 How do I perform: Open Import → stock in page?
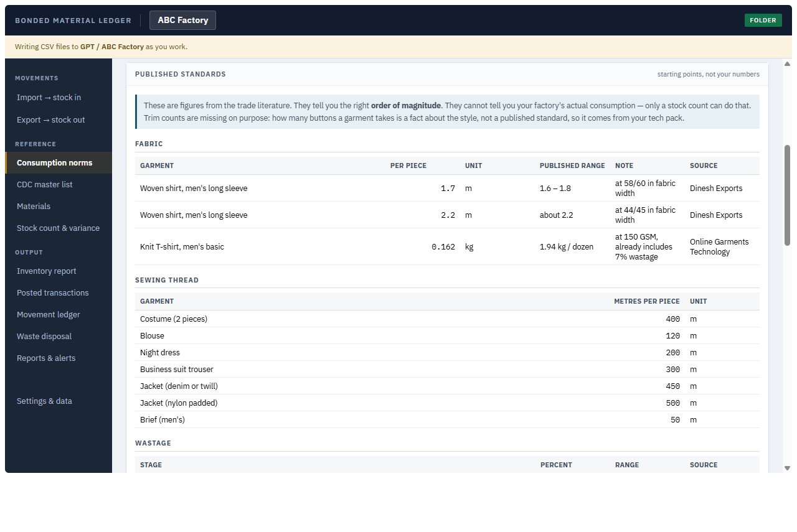tap(59, 98)
